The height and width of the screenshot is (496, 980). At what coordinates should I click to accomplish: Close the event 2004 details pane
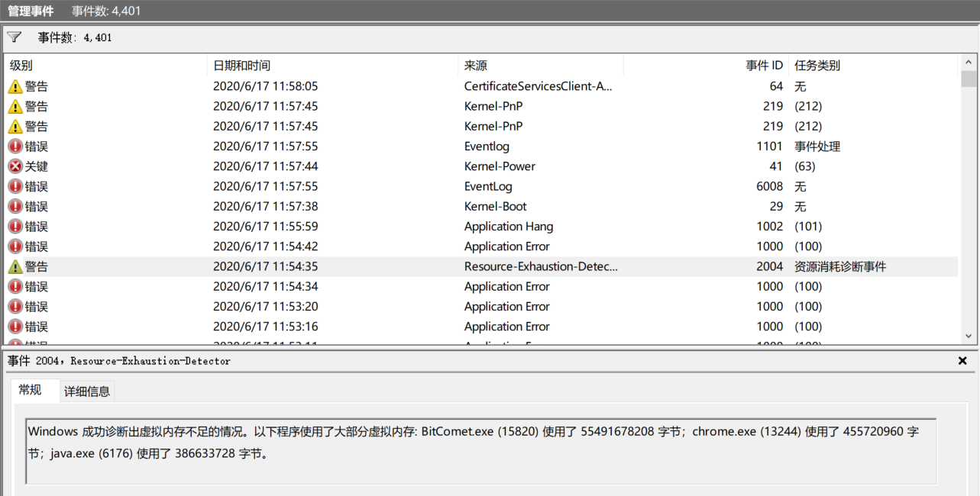click(x=962, y=360)
